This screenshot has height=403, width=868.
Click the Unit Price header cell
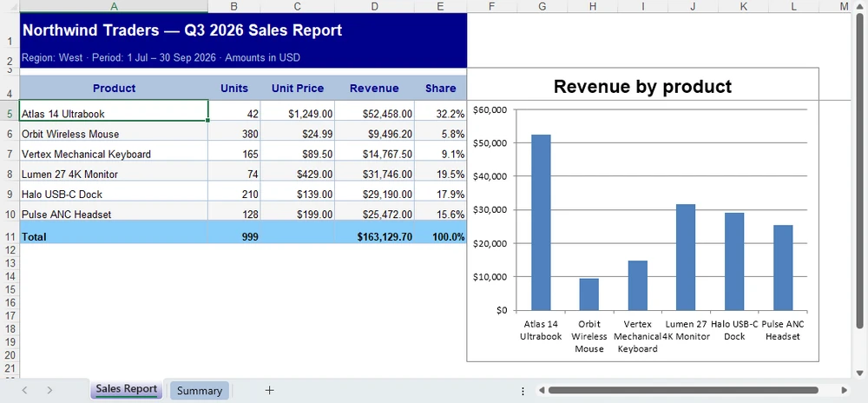tap(298, 88)
